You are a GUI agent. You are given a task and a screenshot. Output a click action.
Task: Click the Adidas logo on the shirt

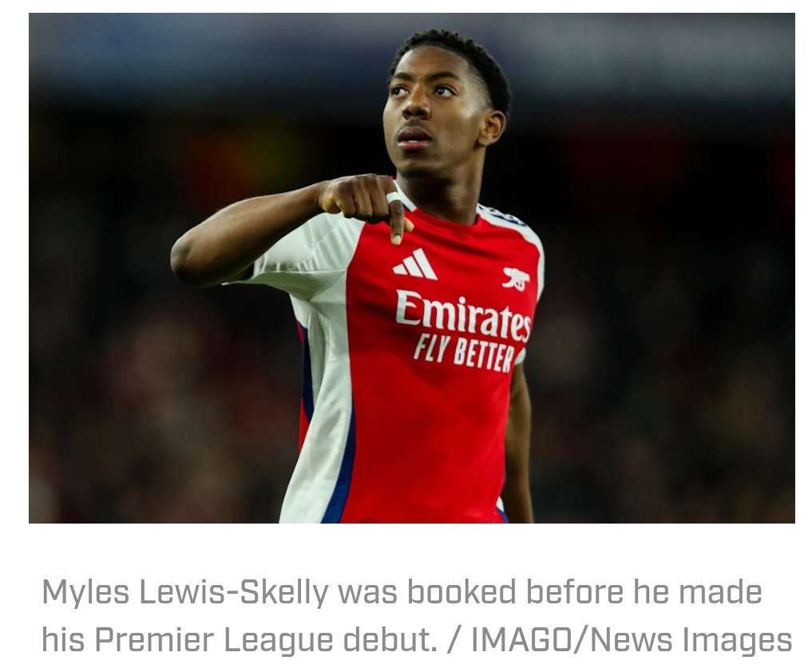415,264
